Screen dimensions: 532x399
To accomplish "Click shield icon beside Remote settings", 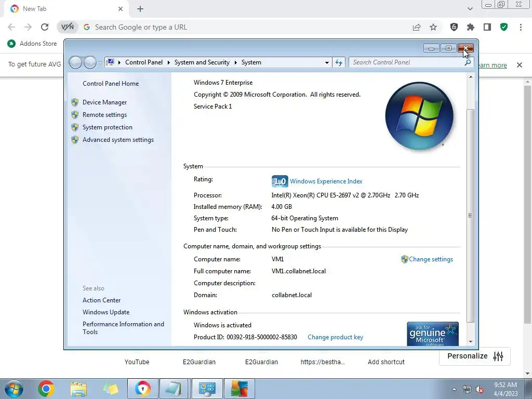I will click(75, 115).
